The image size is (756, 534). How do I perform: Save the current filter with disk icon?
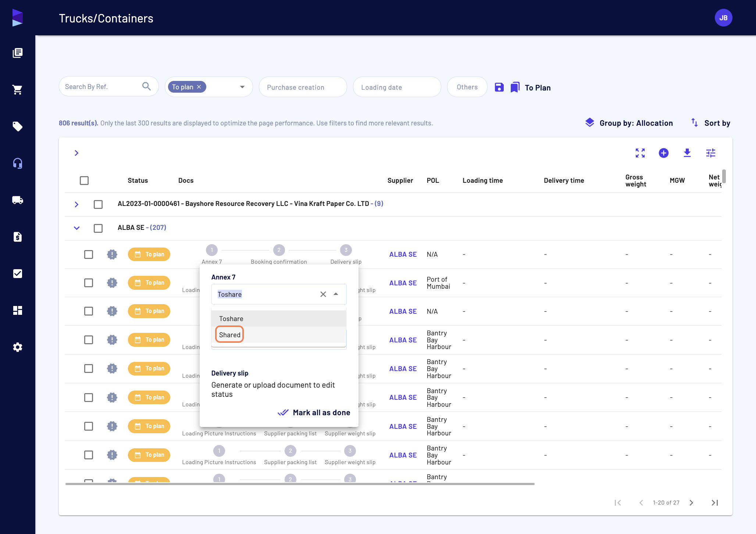(499, 87)
